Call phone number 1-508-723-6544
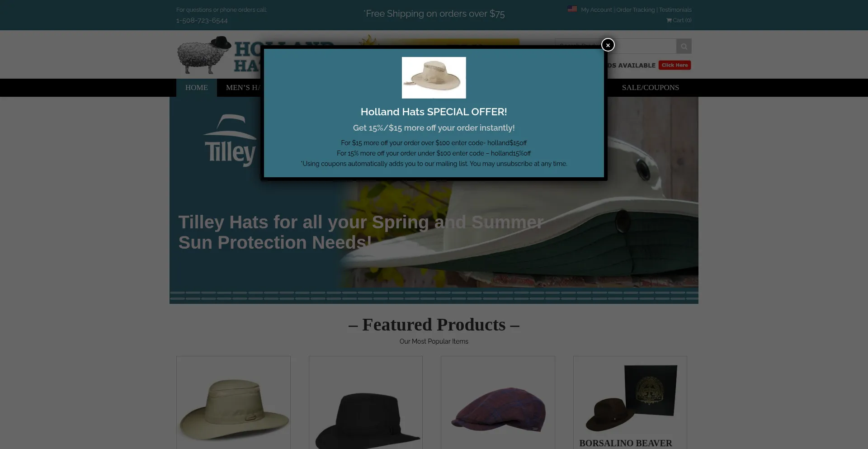 202,21
